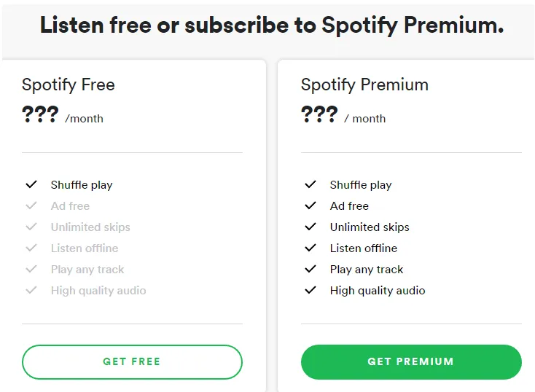The width and height of the screenshot is (535, 392).
Task: Click the Play any track checkmark under Premium
Action: point(311,269)
